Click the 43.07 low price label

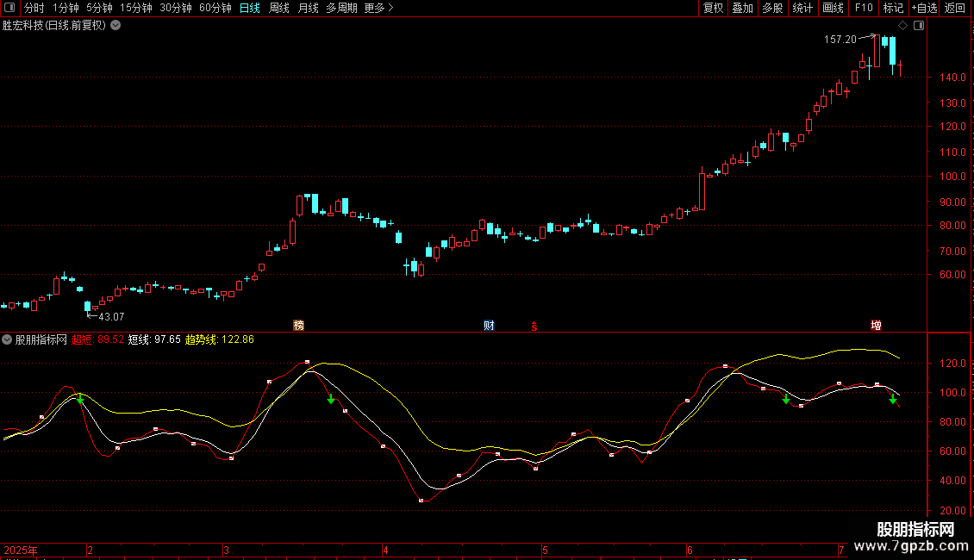pos(111,317)
